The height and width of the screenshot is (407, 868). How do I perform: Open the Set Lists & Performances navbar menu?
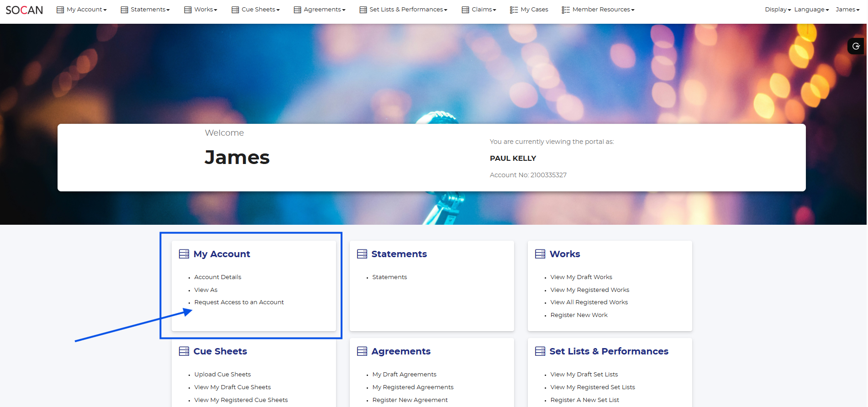(x=408, y=10)
